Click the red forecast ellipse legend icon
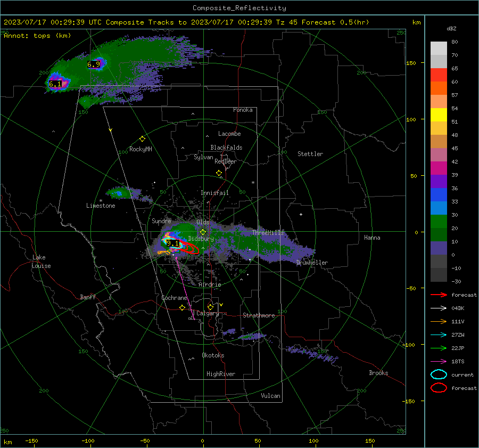Viewport: 479px width, 448px height. tap(439, 388)
